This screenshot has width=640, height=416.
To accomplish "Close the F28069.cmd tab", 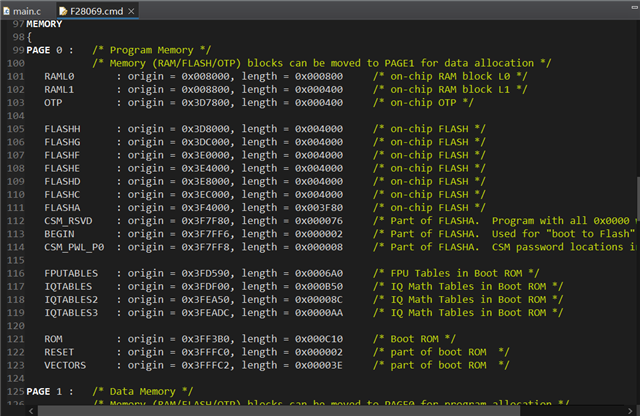I will click(x=133, y=10).
